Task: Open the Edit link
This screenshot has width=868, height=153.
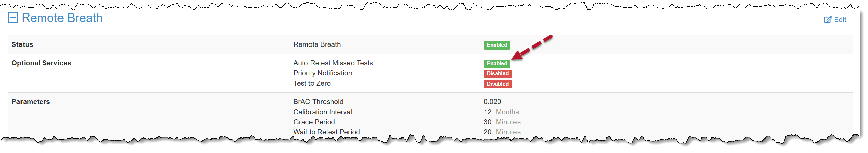Action: point(840,20)
